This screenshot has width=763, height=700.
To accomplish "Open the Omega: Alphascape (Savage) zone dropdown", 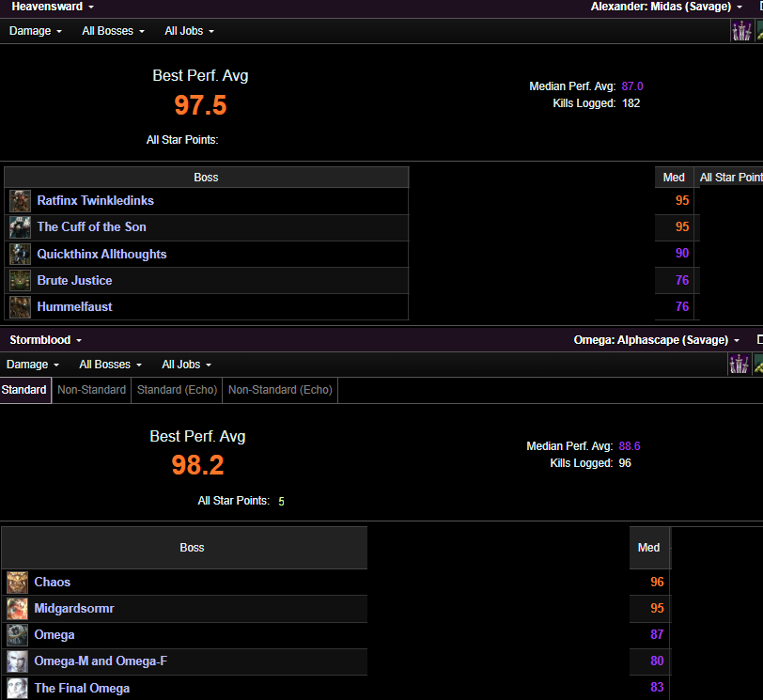I will (657, 340).
